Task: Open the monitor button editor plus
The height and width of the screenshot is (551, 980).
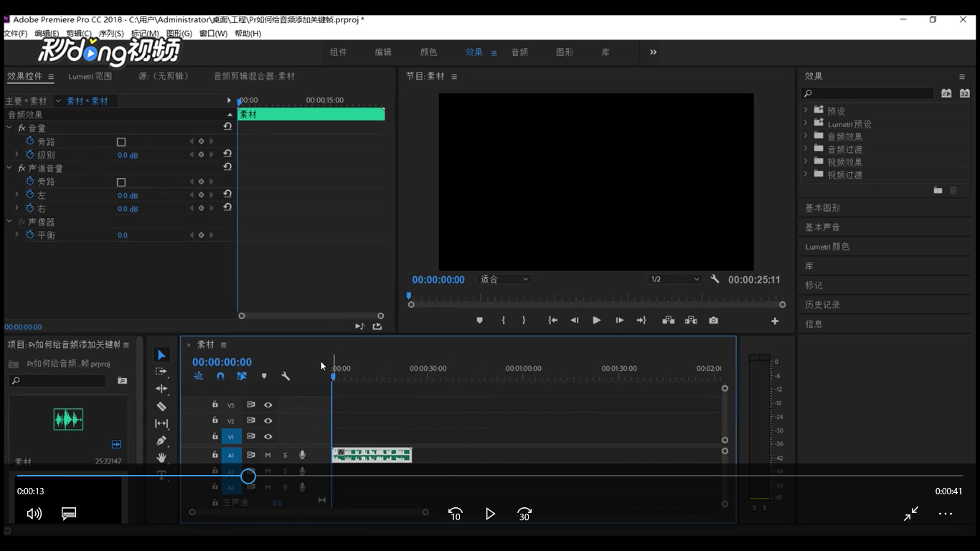Action: [x=775, y=321]
